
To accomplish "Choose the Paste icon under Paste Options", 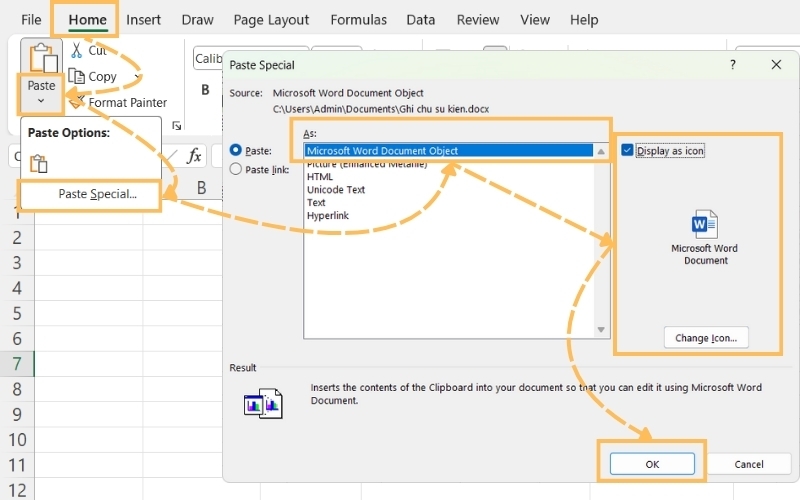I will (39, 163).
